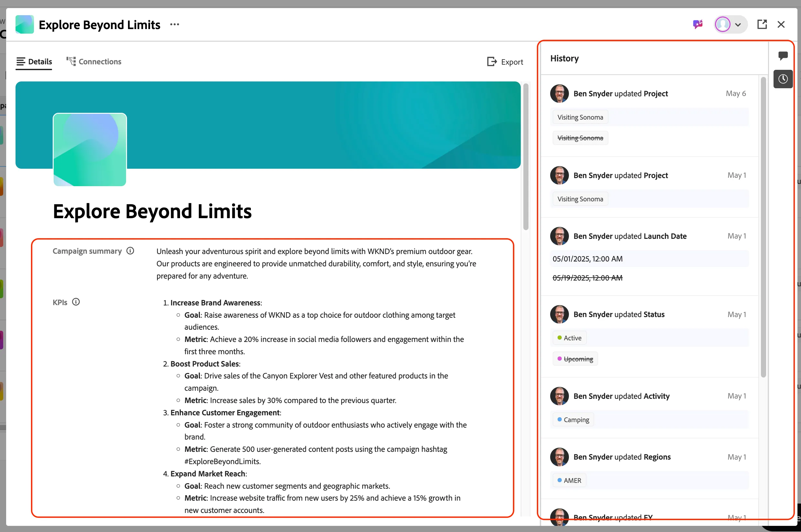Image resolution: width=801 pixels, height=532 pixels.
Task: Click the Export button
Action: (x=505, y=62)
